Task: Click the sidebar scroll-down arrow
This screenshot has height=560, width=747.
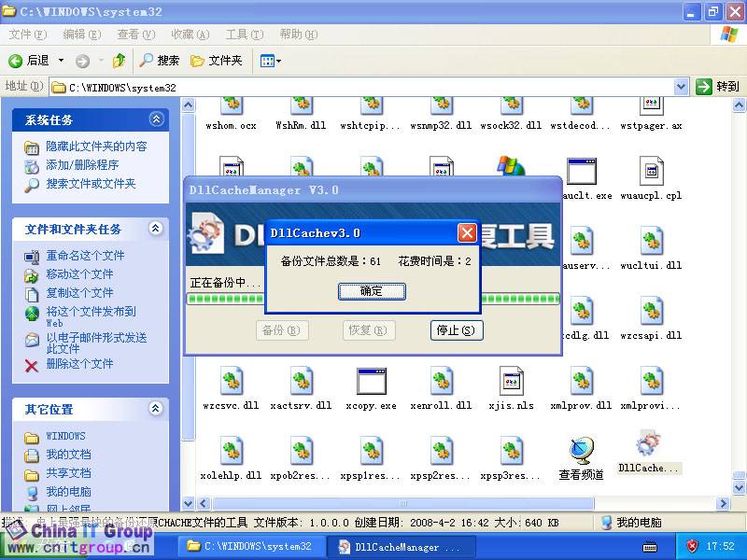Action: point(189,503)
